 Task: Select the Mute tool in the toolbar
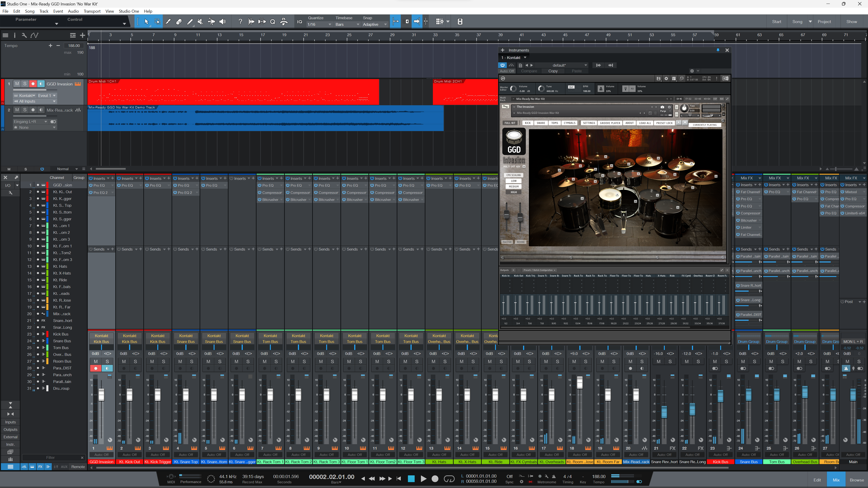(200, 21)
